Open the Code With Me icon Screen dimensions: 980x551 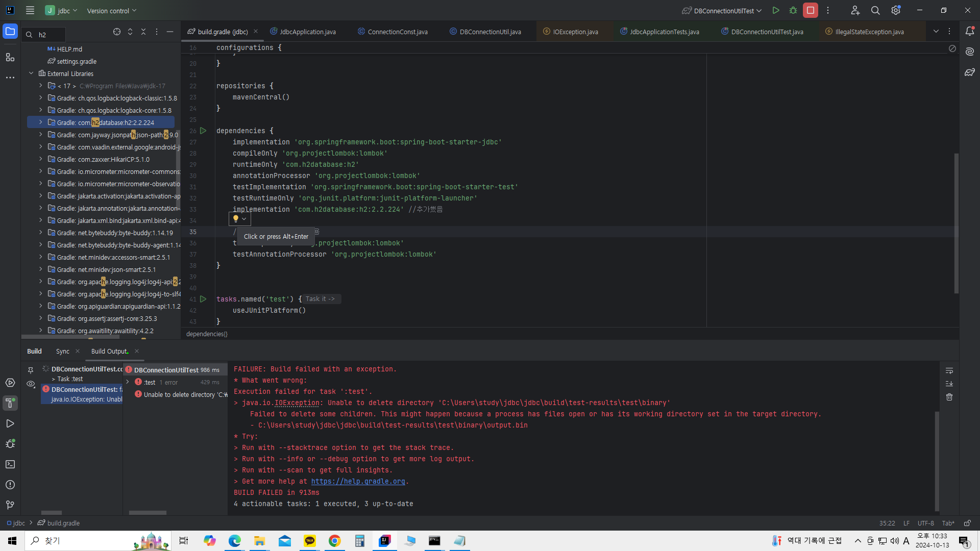point(855,10)
